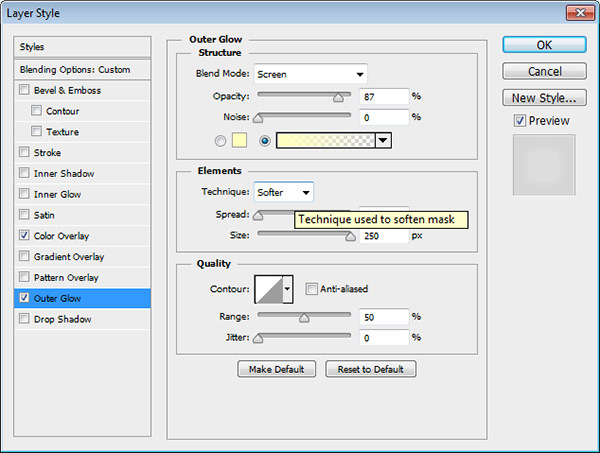Viewport: 600px width, 453px height.
Task: Expand the Contour picker arrow
Action: 288,290
